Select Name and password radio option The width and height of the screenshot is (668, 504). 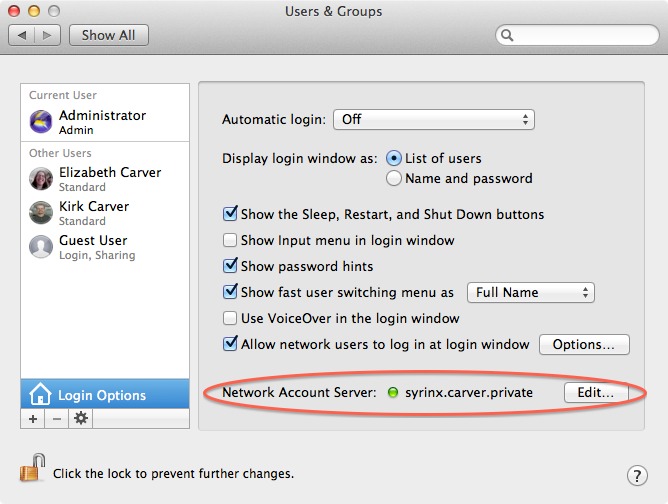coord(394,178)
